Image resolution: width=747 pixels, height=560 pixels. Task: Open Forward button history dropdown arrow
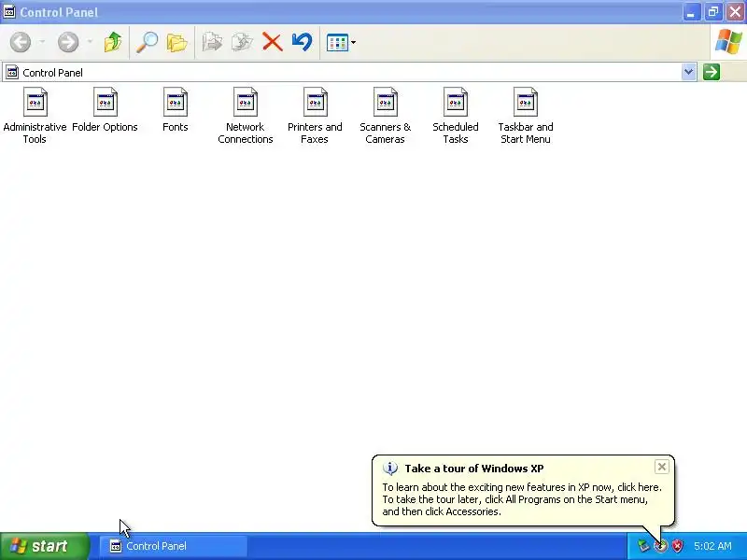coord(90,42)
